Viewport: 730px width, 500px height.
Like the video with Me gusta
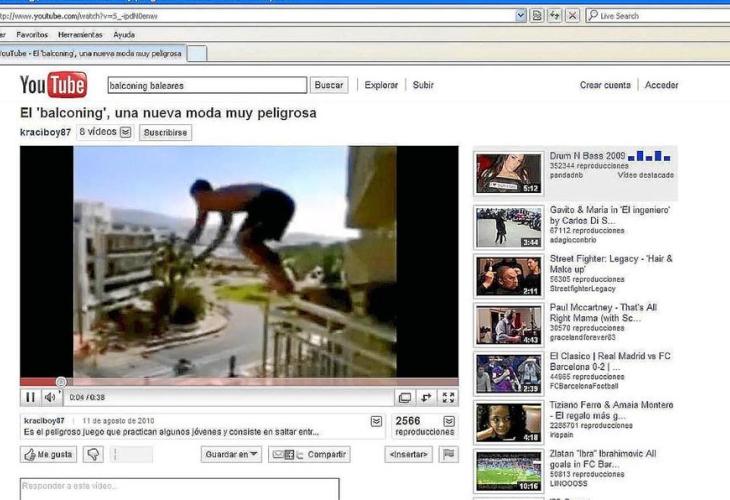click(48, 454)
